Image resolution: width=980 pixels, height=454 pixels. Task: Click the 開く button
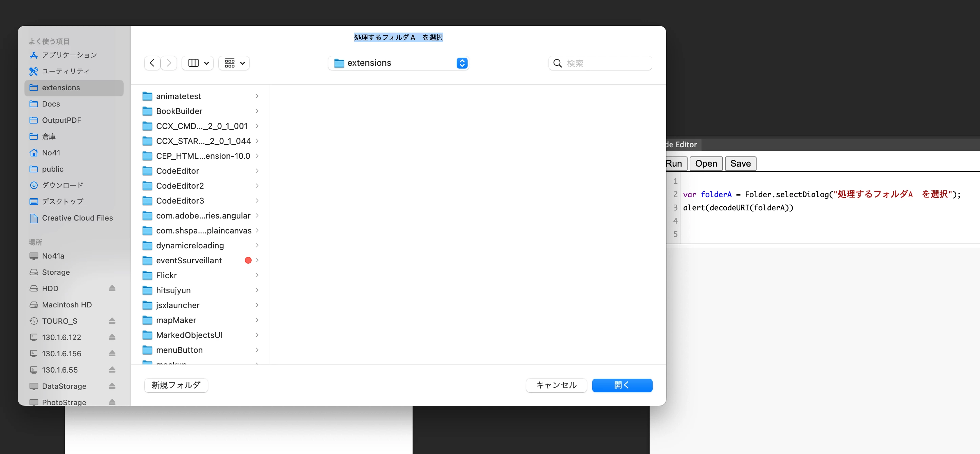[x=622, y=385]
